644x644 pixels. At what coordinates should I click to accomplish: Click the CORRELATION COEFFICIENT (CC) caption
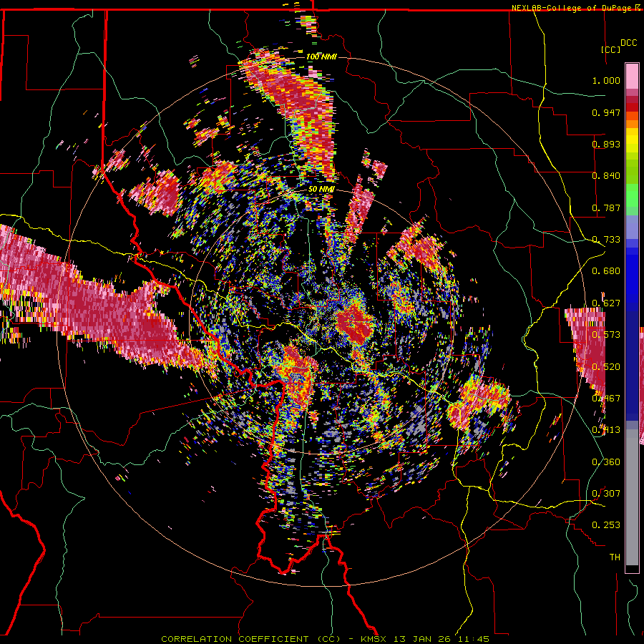point(251,639)
